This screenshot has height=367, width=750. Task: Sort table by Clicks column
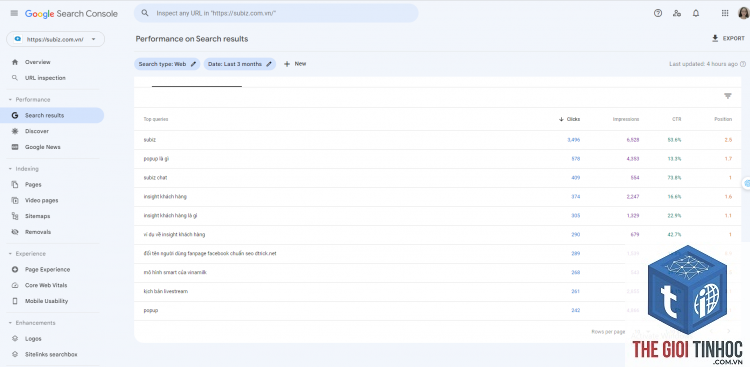pyautogui.click(x=569, y=119)
